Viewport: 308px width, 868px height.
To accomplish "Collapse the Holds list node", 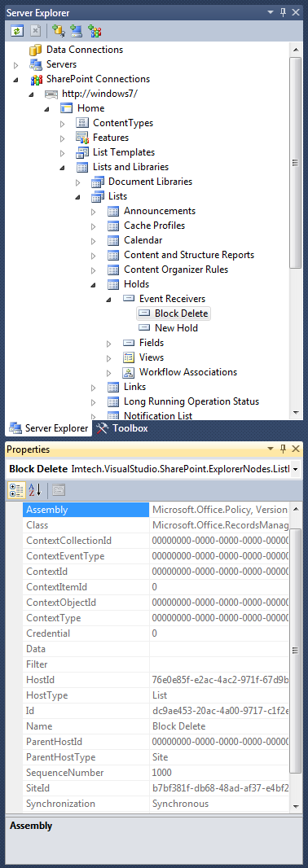I will [94, 284].
